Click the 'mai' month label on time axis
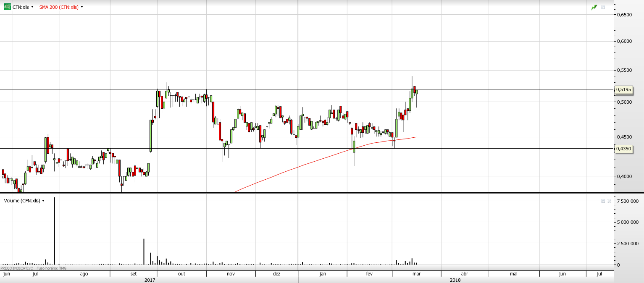The height and width of the screenshot is (283, 644). (513, 274)
